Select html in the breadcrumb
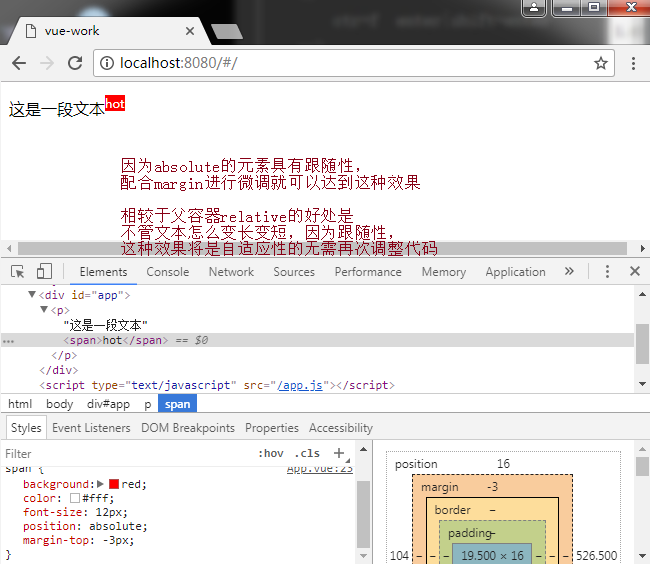The height and width of the screenshot is (564, 650). (20, 404)
